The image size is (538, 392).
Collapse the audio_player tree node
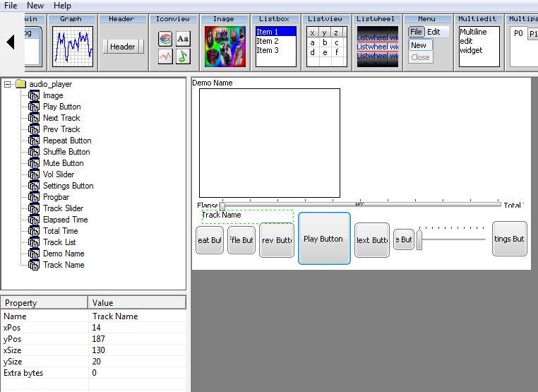8,84
